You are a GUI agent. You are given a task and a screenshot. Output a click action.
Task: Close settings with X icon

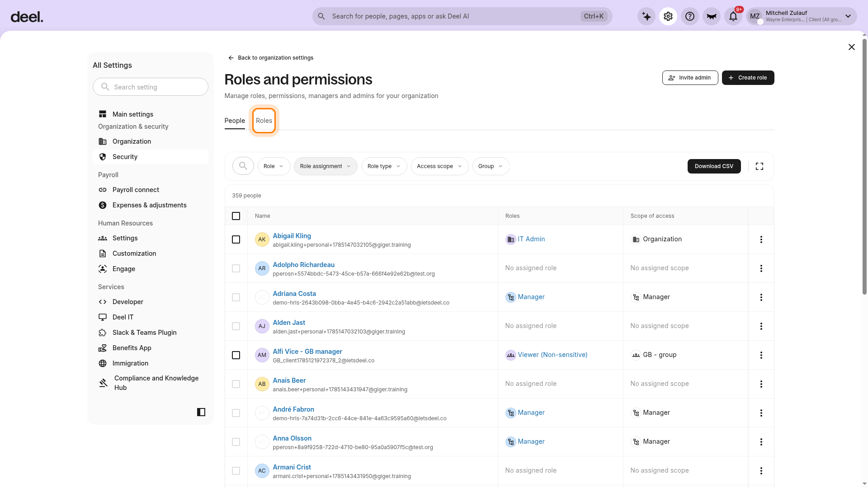pyautogui.click(x=852, y=47)
